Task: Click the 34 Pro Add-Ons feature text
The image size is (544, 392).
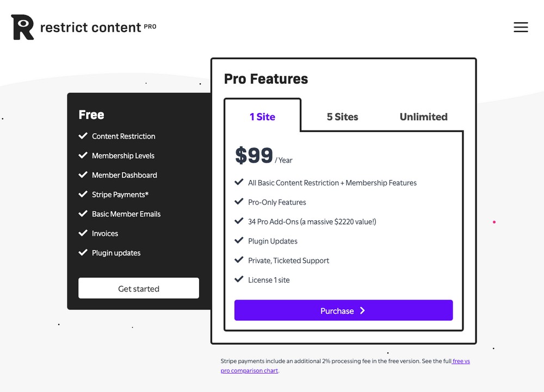Action: (312, 221)
